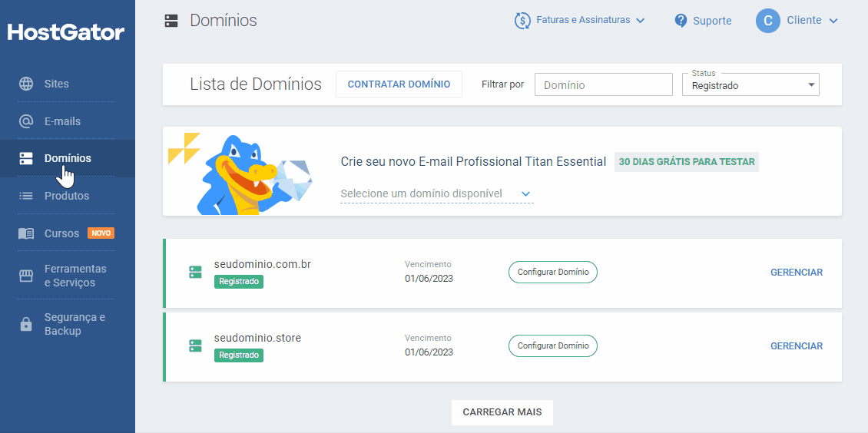868x433 pixels.
Task: Go to Domínios in the sidebar
Action: (x=68, y=158)
